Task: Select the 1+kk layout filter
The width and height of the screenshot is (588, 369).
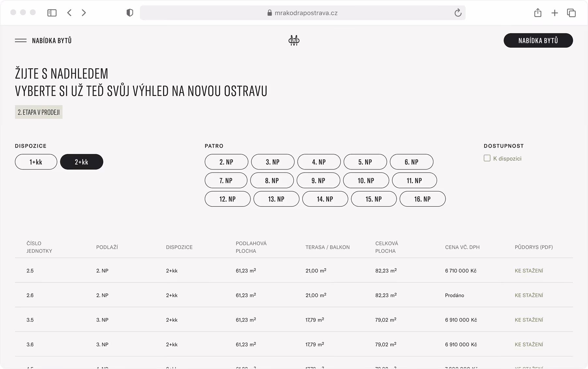Action: (36, 162)
